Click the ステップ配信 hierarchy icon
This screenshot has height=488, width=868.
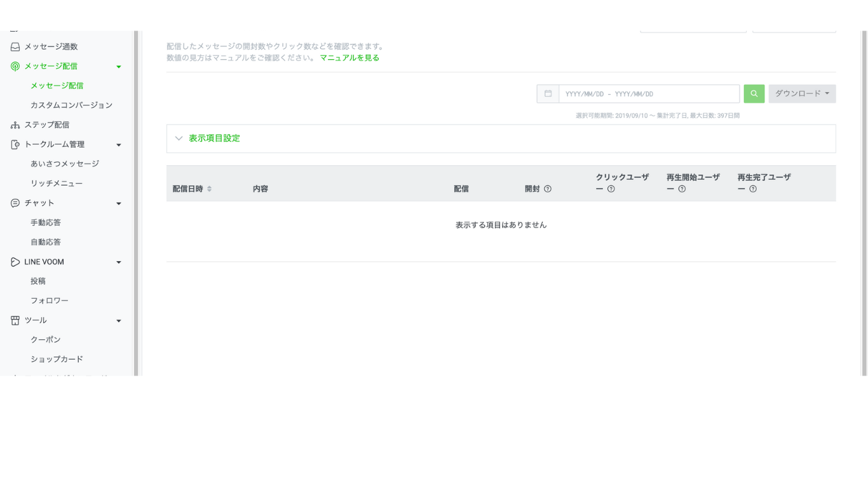(x=15, y=125)
